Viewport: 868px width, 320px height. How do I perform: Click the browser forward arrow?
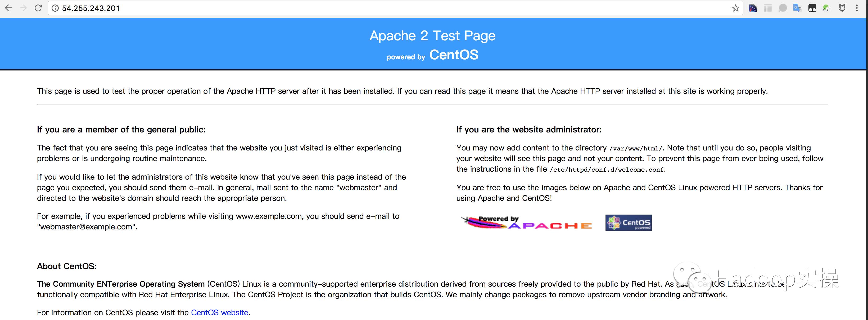pyautogui.click(x=23, y=8)
